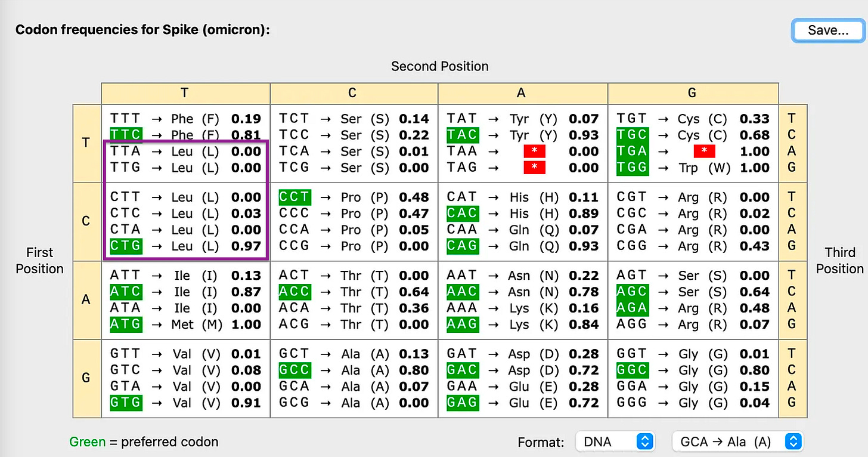Select the green TTC Phe codon
Image resolution: width=868 pixels, height=457 pixels.
[126, 135]
